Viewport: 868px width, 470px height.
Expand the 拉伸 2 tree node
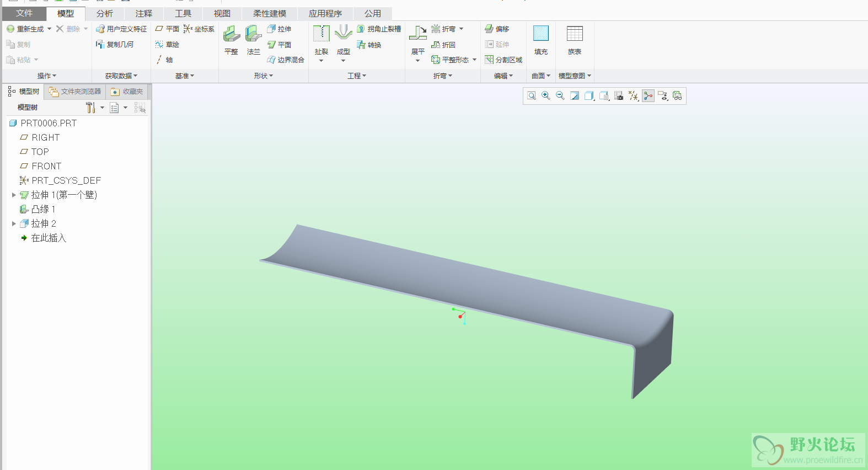[14, 223]
